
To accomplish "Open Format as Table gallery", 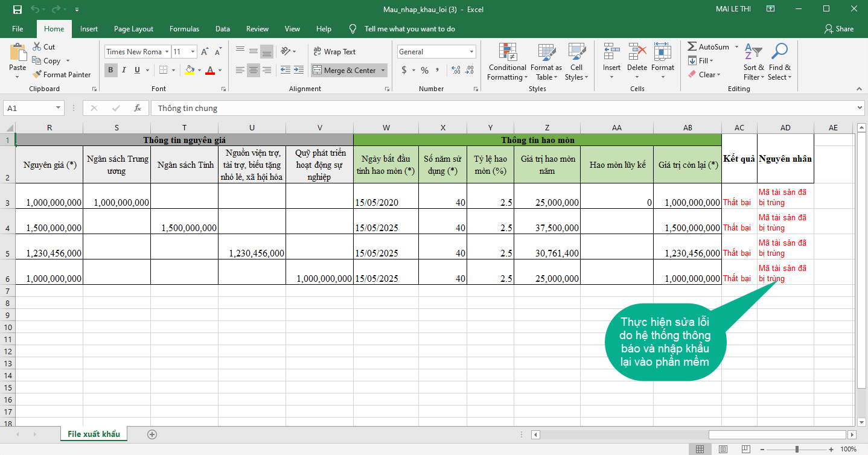I will 546,52.
